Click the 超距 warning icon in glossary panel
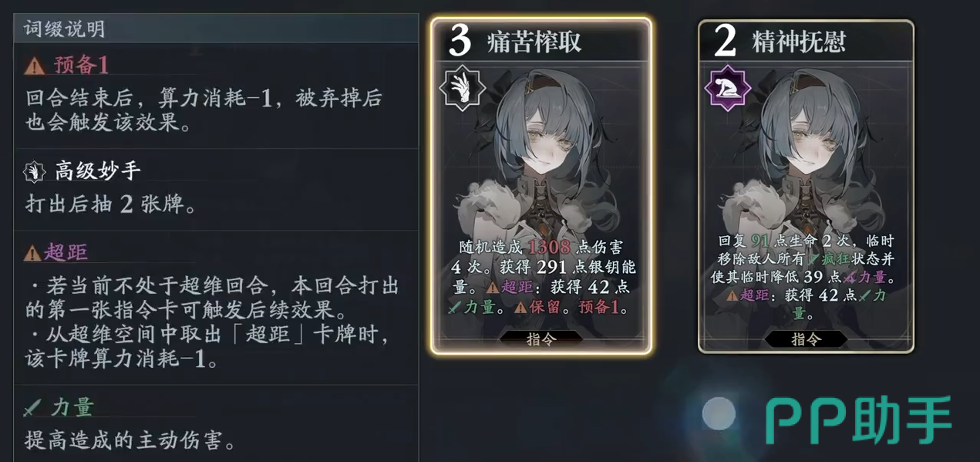This screenshot has width=980, height=462. (x=32, y=253)
